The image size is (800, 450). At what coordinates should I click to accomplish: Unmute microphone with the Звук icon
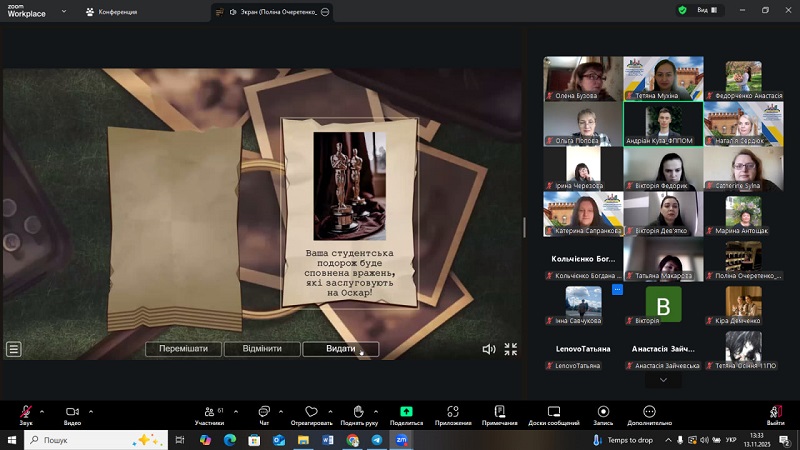pyautogui.click(x=25, y=412)
